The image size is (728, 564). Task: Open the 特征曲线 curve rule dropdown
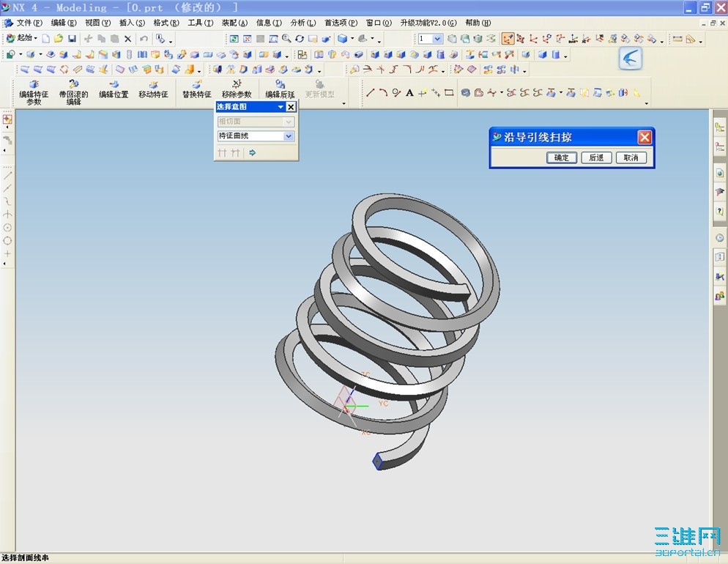256,136
